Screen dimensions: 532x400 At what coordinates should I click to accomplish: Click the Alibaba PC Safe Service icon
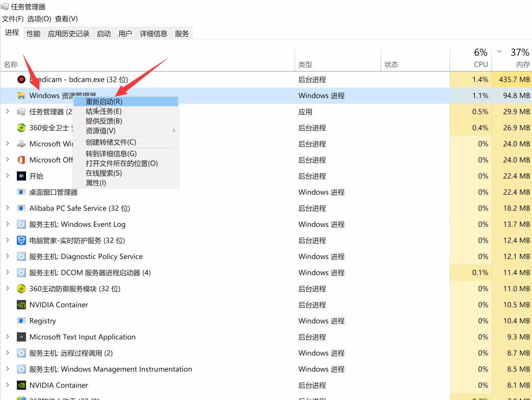pos(21,208)
